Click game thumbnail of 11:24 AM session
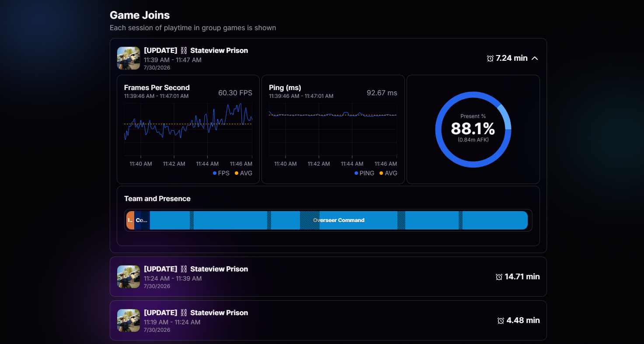The width and height of the screenshot is (644, 344). coord(129,277)
